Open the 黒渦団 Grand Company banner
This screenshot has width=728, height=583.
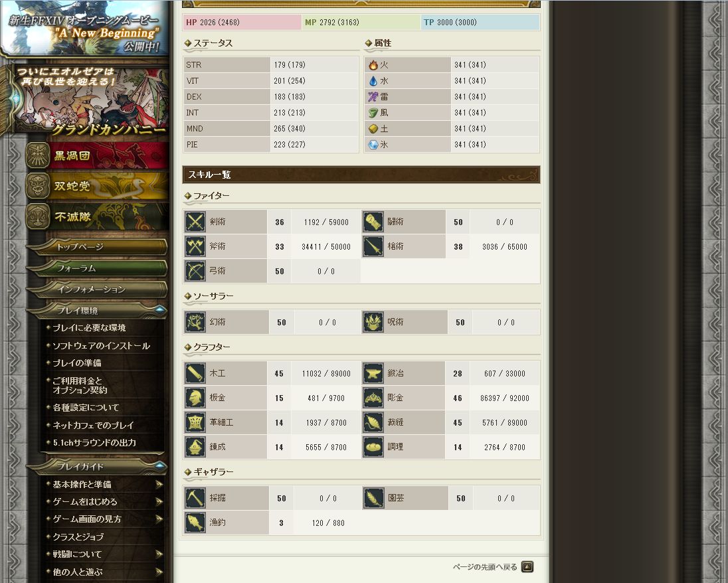tap(96, 155)
